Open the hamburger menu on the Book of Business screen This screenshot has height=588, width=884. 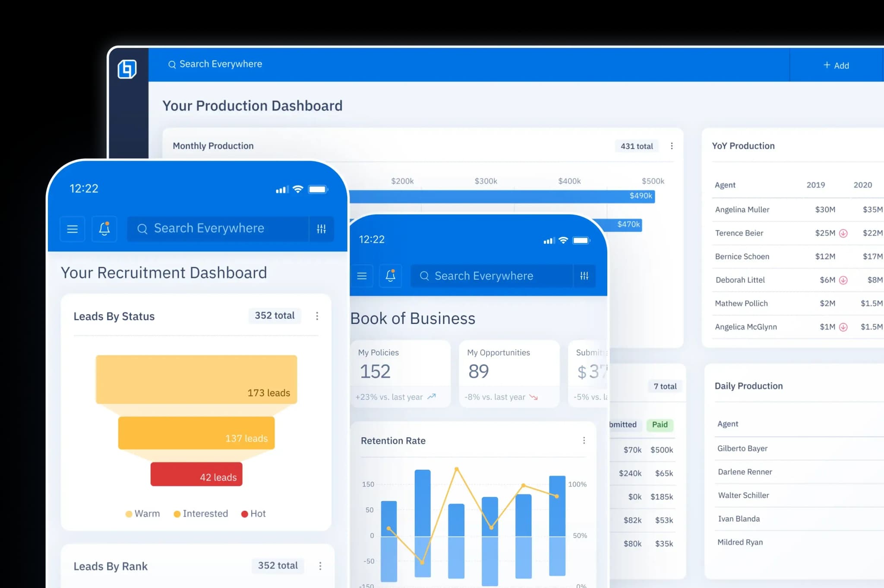point(362,276)
